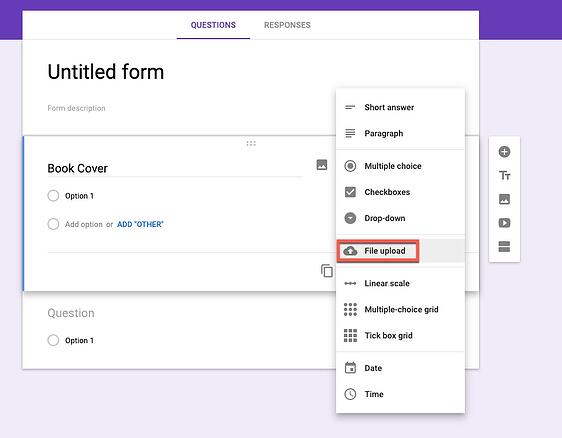The height and width of the screenshot is (438, 562).
Task: Select Option 1 radio under Book Cover
Action: 53,196
